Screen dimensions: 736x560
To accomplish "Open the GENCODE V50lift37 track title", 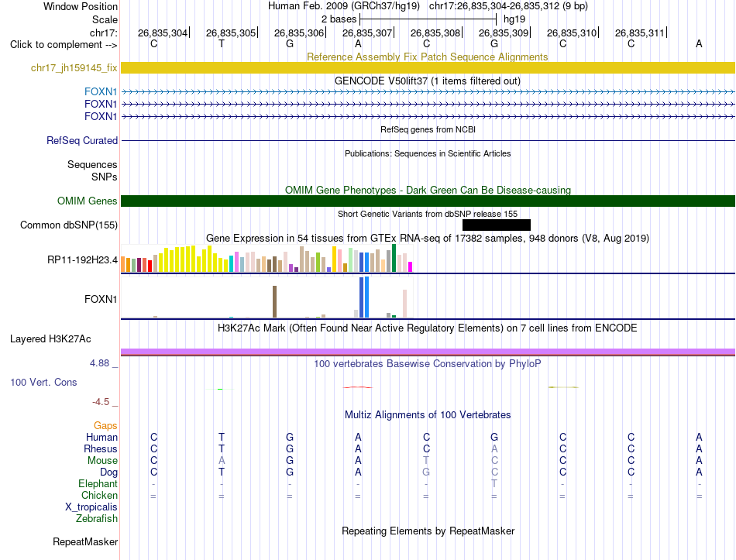I will 427,81.
